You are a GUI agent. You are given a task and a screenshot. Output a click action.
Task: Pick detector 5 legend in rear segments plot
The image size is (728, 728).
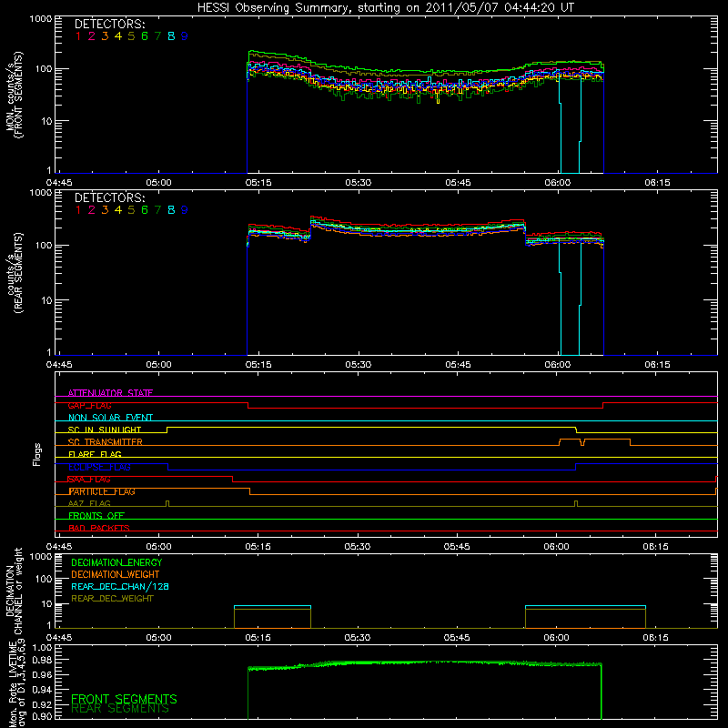(131, 210)
